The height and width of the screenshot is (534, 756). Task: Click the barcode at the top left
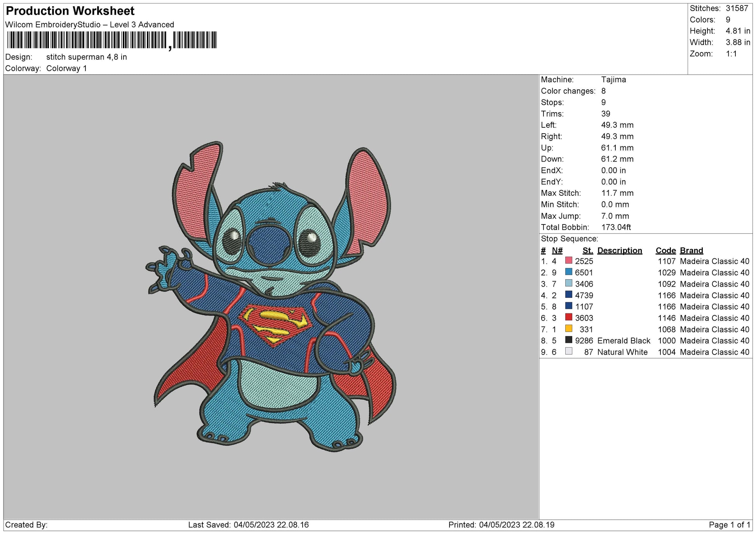point(113,40)
